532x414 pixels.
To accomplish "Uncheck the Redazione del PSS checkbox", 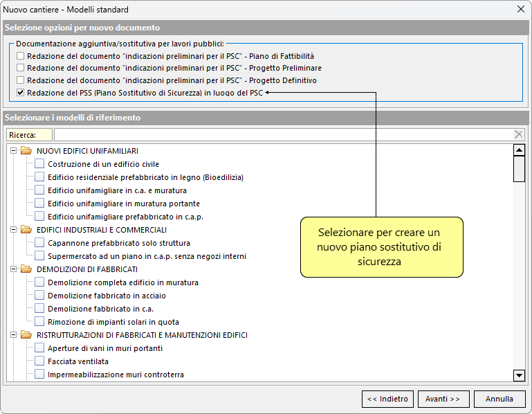I will 21,93.
